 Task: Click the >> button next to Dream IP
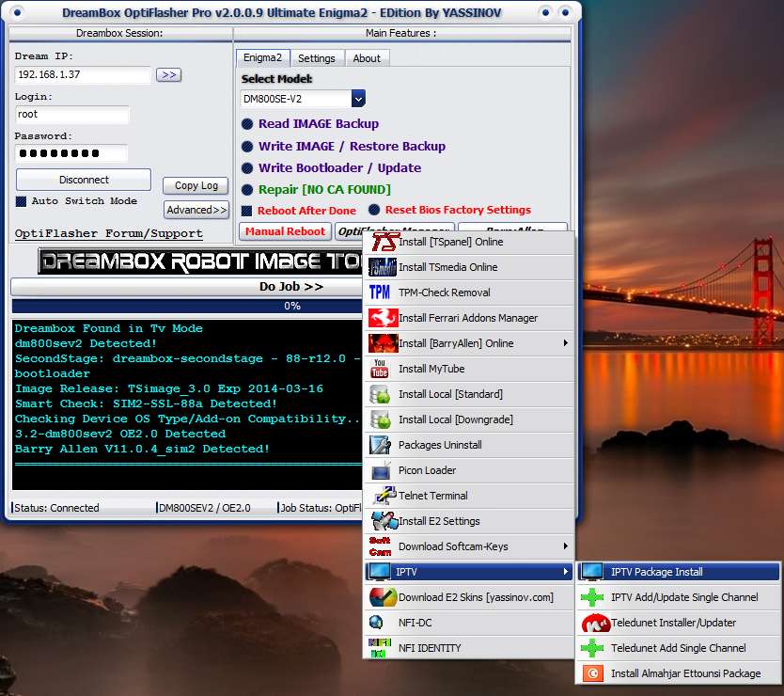(x=168, y=74)
